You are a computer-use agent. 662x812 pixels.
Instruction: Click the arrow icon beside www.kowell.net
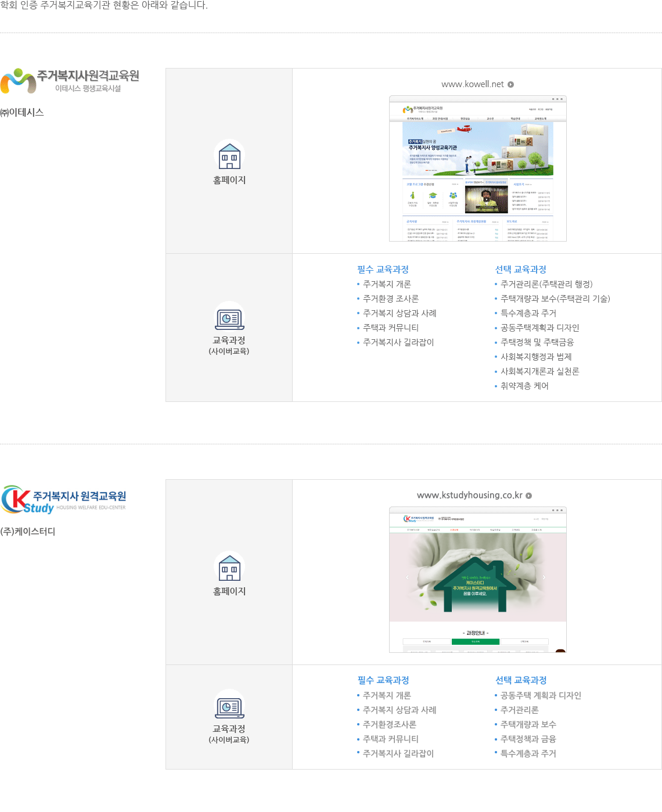point(511,84)
